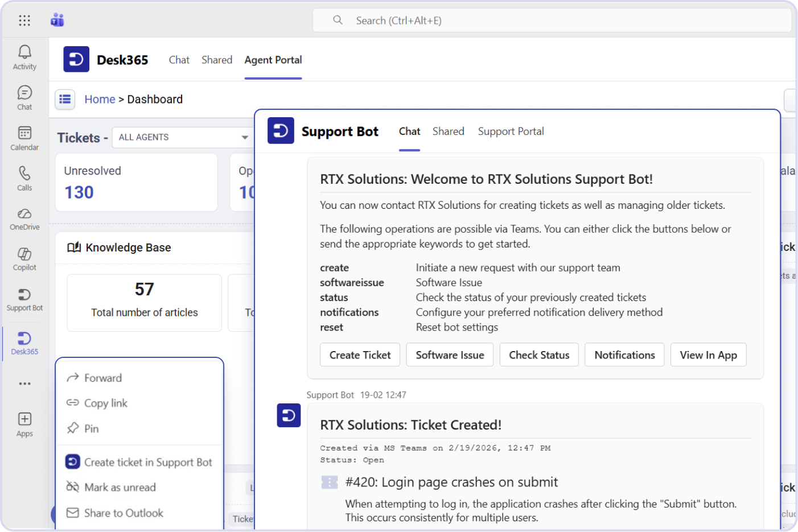Screen dimensions: 798x532
Task: Click ticket title #420 Login page crashes
Action: tap(451, 482)
